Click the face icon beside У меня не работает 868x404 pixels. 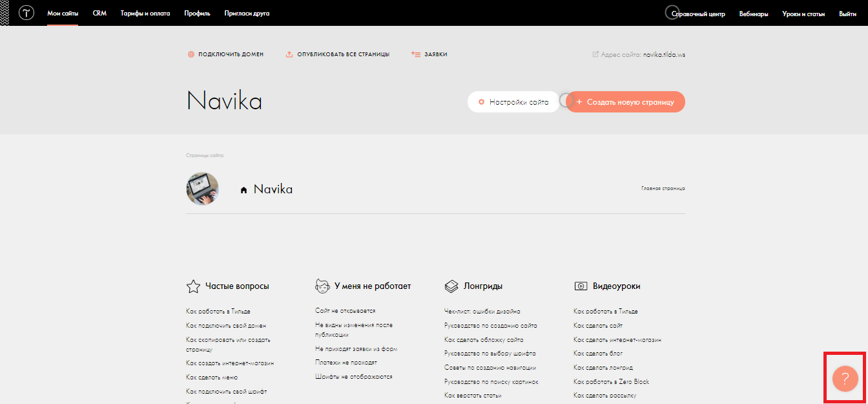(x=322, y=286)
